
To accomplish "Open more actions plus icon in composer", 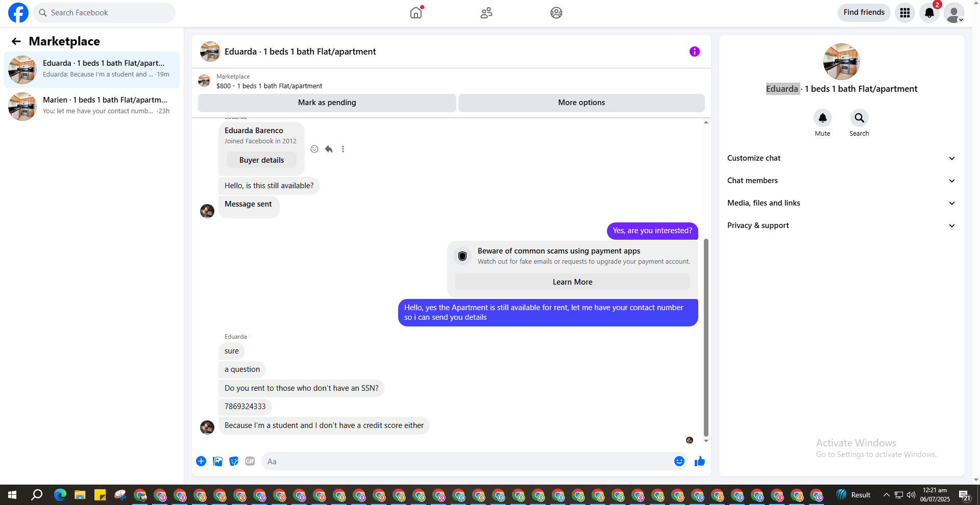I will click(x=201, y=461).
